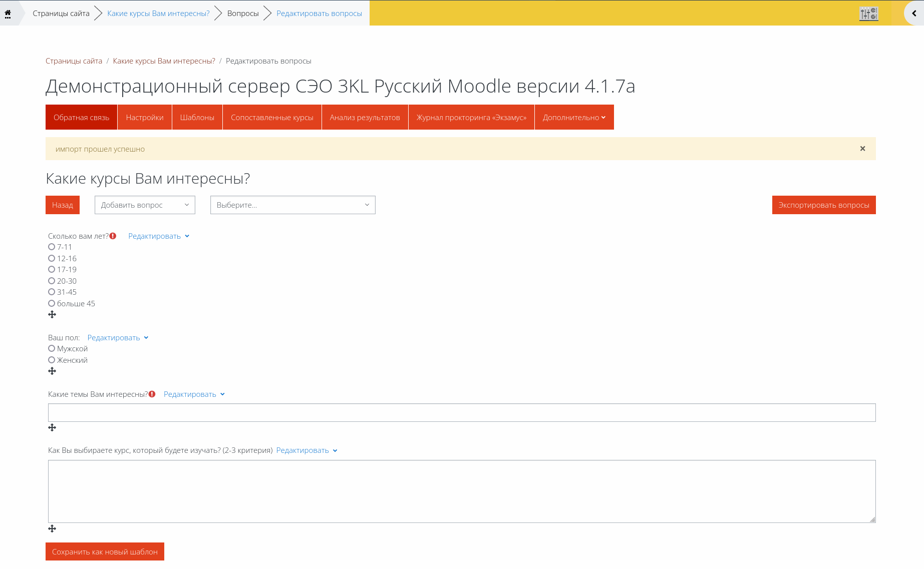The image size is (924, 569).
Task: Dismiss the import success notification
Action: tap(862, 149)
